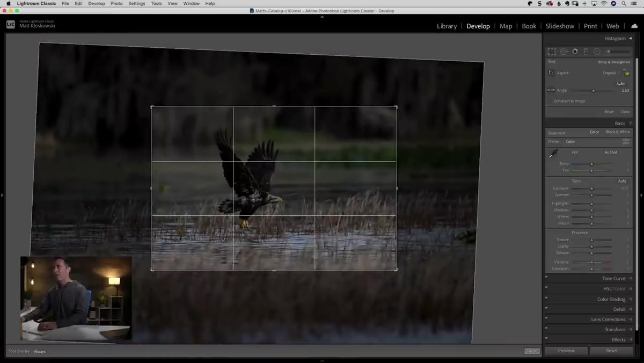This screenshot has width=644, height=363.
Task: Select Black & White treatment
Action: coord(618,132)
